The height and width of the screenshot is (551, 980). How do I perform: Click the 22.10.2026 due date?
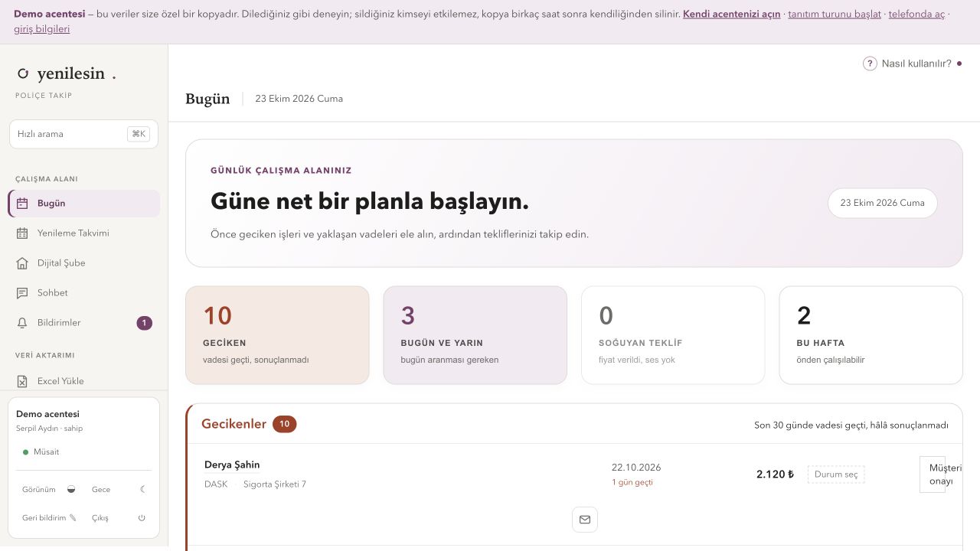636,468
